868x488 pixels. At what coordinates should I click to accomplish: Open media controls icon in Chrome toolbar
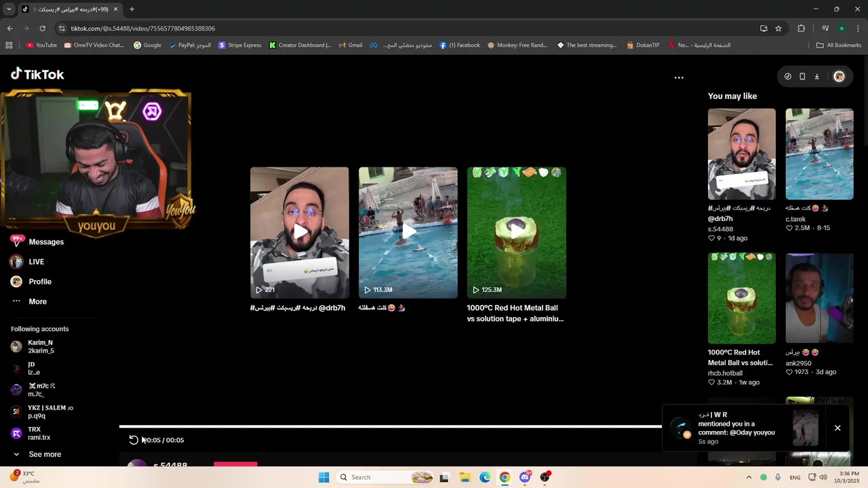(x=825, y=28)
